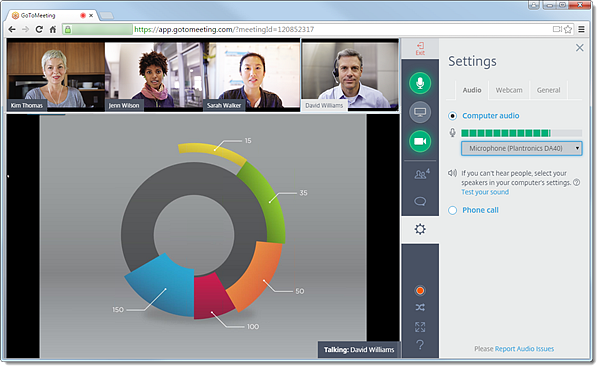
Task: Click the settings gear icon
Action: point(420,229)
